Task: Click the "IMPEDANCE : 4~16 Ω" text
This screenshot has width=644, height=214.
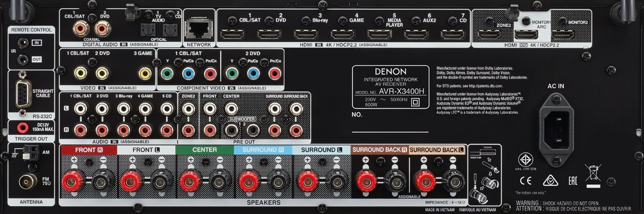Action: pyautogui.click(x=445, y=203)
